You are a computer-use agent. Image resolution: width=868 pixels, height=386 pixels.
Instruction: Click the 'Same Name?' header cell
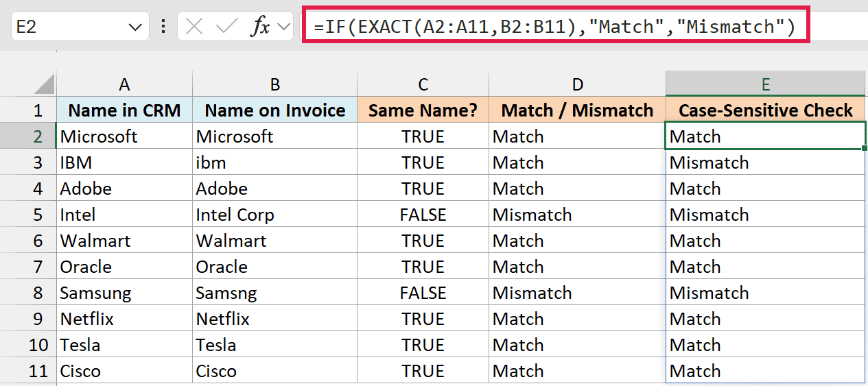[423, 110]
